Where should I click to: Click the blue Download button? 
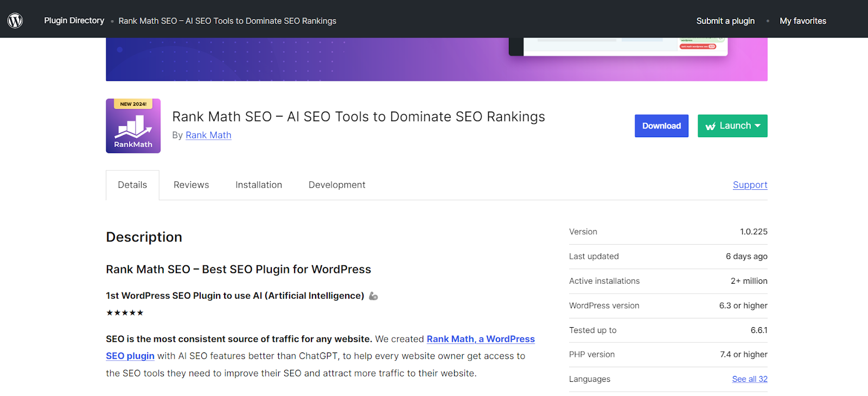[x=661, y=126]
